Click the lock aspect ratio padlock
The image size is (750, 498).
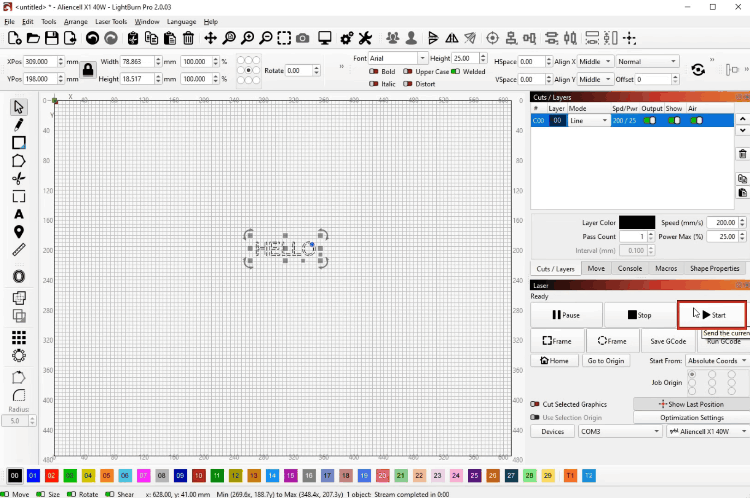pyautogui.click(x=88, y=70)
